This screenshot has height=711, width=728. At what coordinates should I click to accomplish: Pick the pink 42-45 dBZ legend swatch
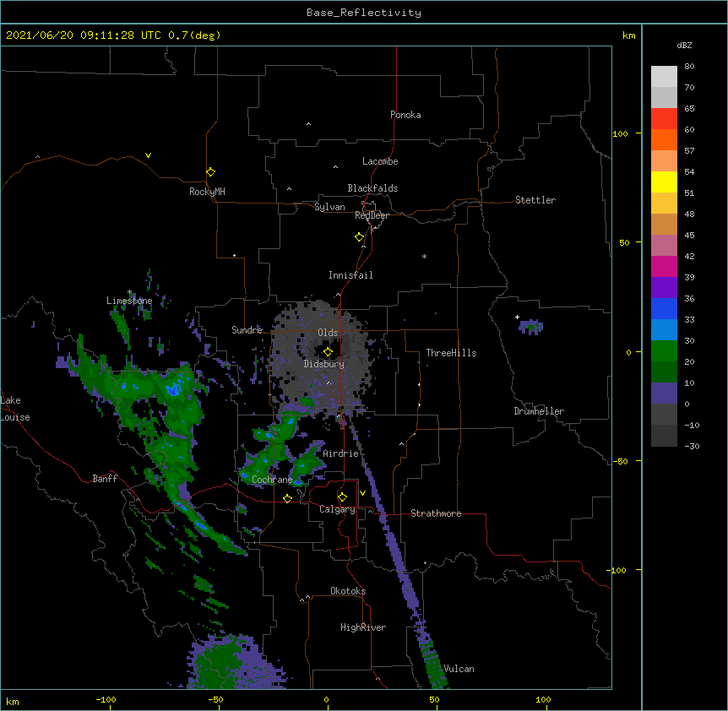(664, 246)
